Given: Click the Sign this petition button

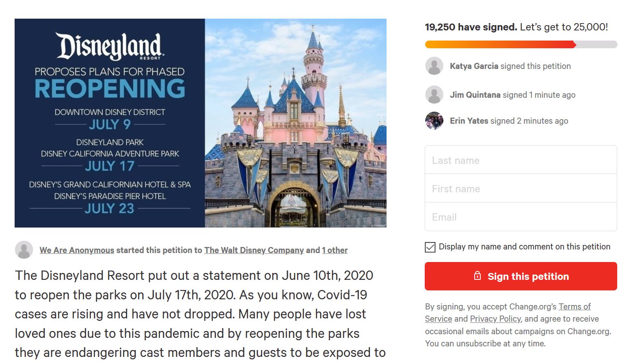Looking at the screenshot, I should click(521, 276).
